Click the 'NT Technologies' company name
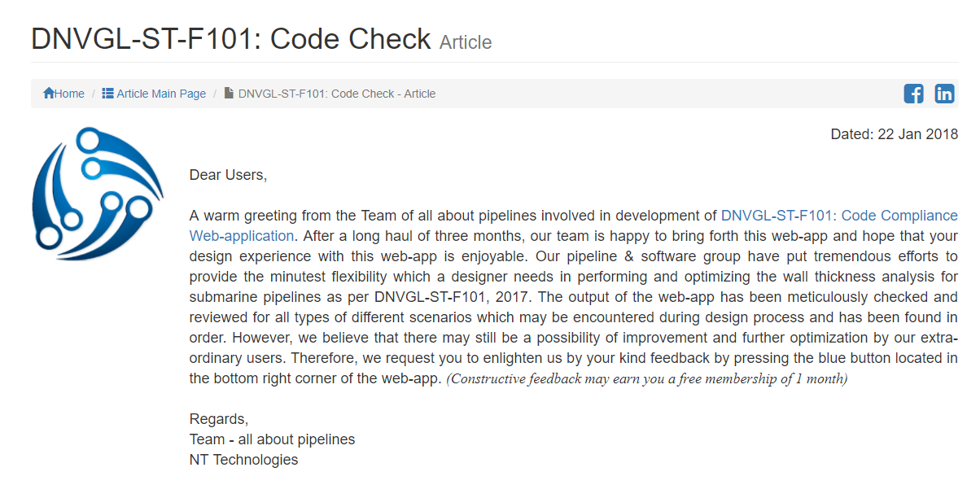The image size is (980, 485). (244, 460)
